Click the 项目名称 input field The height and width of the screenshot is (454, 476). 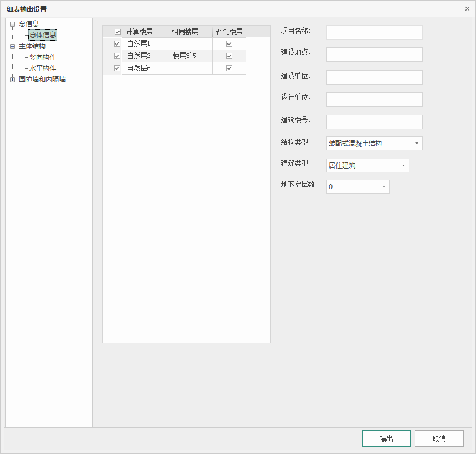[374, 32]
